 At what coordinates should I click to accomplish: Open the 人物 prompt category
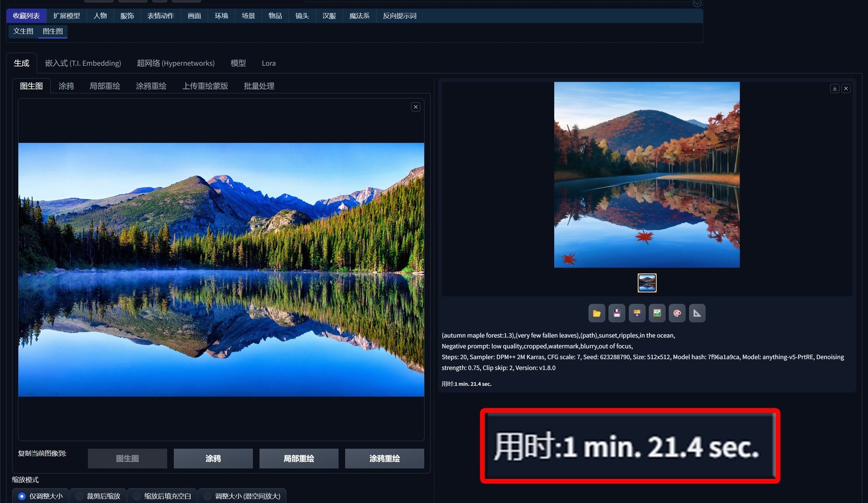point(100,16)
